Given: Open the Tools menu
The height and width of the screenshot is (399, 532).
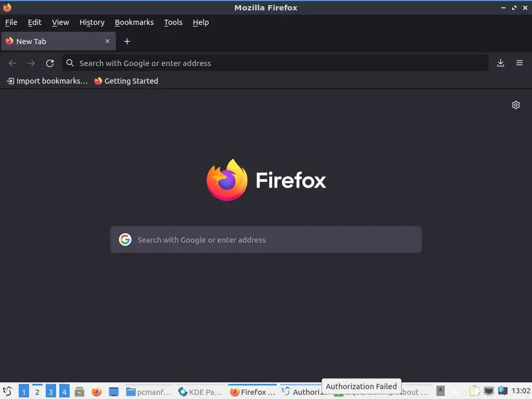Looking at the screenshot, I should click(x=173, y=22).
